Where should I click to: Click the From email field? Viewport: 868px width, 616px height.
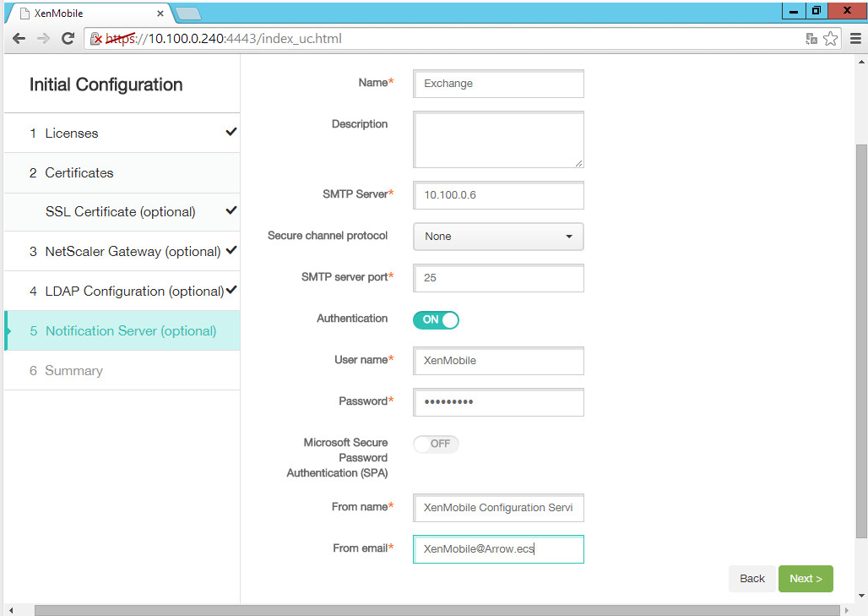coord(498,549)
